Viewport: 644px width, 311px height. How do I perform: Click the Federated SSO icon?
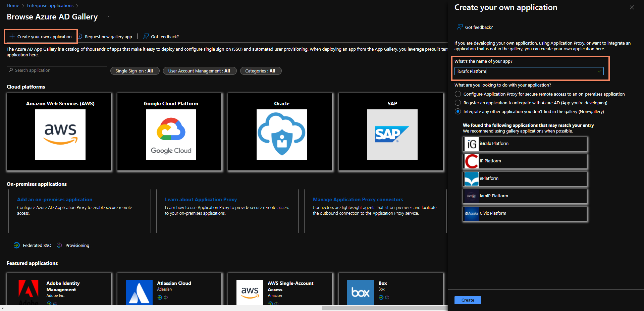pyautogui.click(x=16, y=245)
